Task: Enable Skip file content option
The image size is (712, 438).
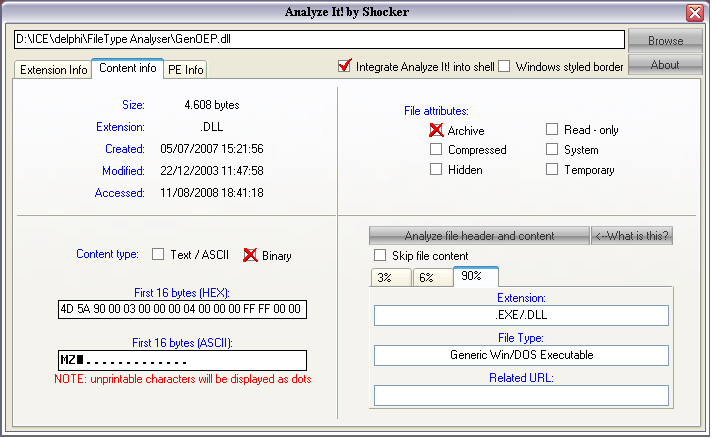Action: pyautogui.click(x=380, y=255)
